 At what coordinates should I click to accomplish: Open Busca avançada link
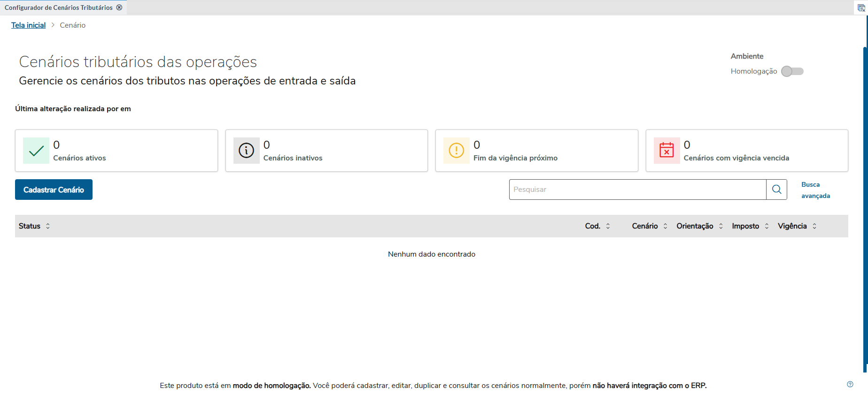815,190
